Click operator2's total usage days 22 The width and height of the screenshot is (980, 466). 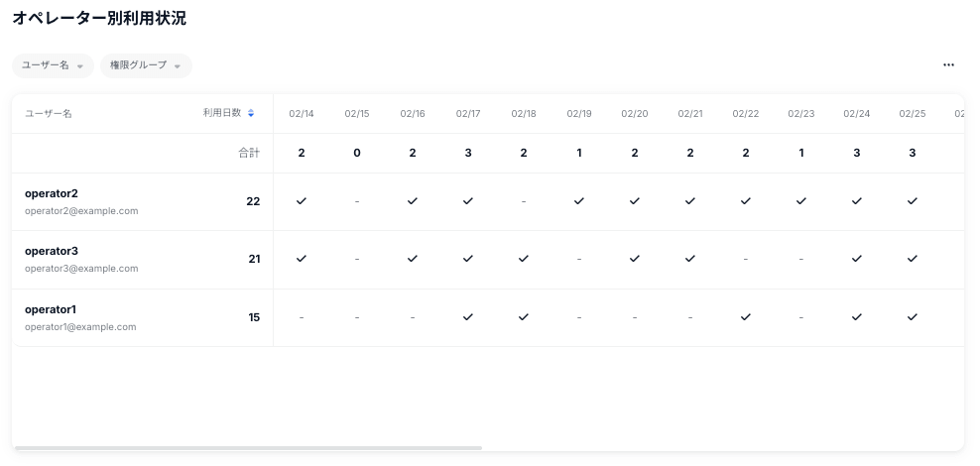(253, 201)
